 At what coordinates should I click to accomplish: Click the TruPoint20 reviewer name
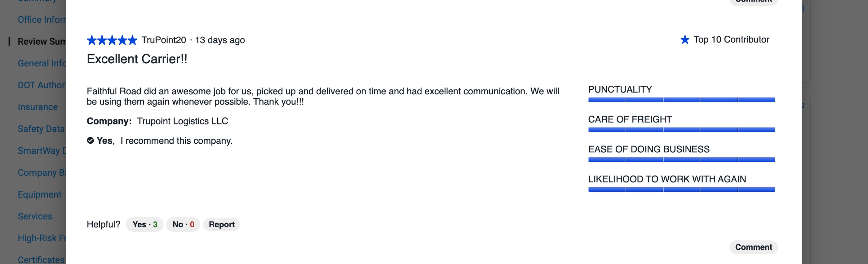(164, 40)
